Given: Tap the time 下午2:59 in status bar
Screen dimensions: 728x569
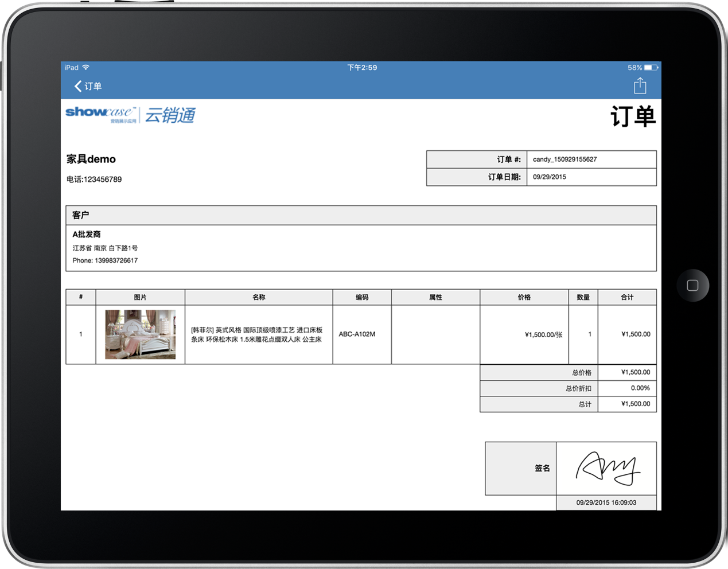Looking at the screenshot, I should tap(362, 68).
